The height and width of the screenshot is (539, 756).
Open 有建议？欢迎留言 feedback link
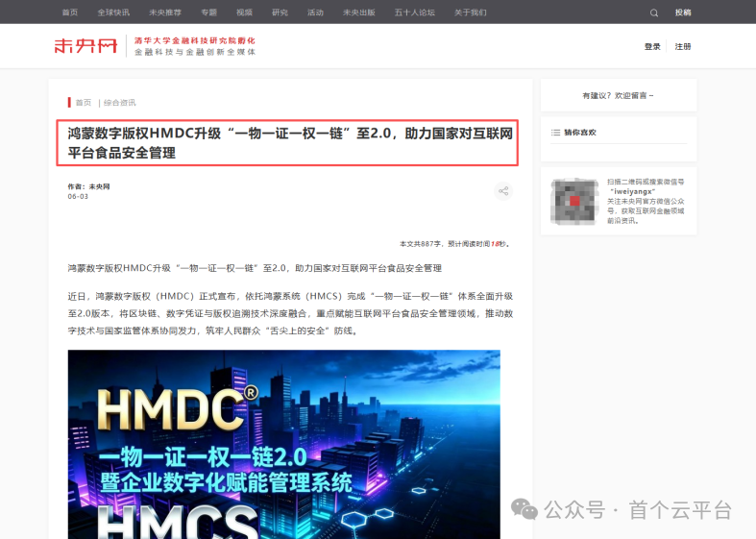point(618,96)
